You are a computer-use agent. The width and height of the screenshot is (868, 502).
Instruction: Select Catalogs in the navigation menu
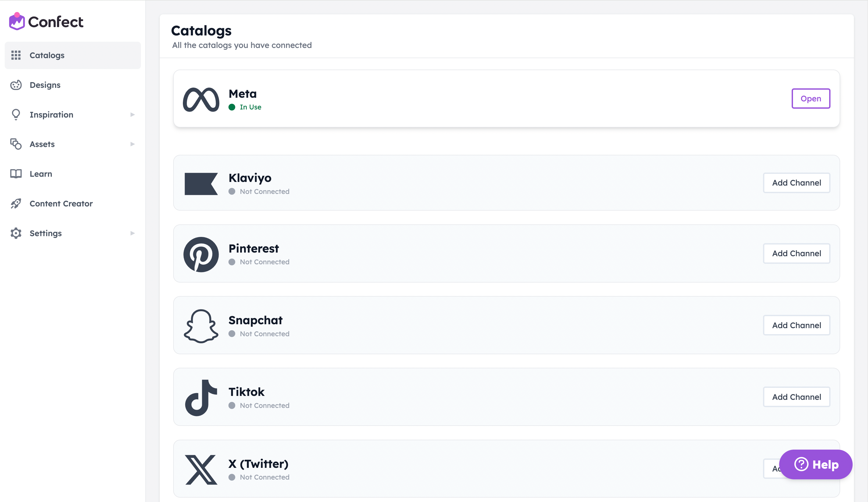pyautogui.click(x=47, y=55)
